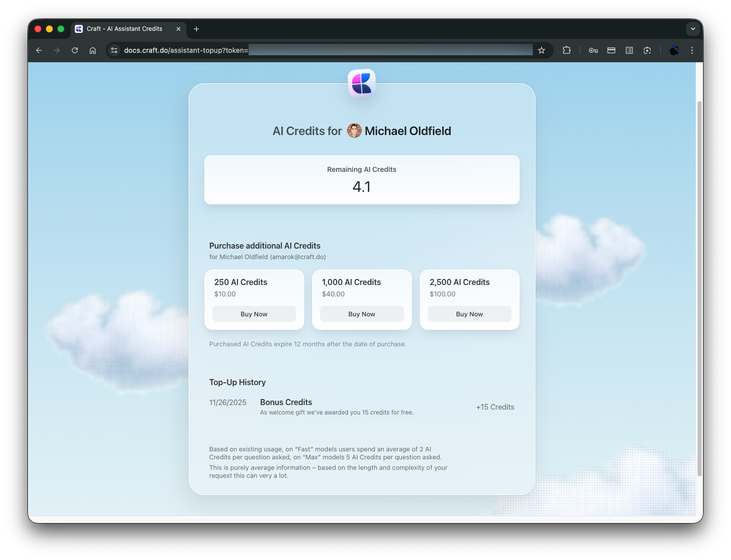
Task: Click the remaining credits value '4.1'
Action: (x=362, y=187)
